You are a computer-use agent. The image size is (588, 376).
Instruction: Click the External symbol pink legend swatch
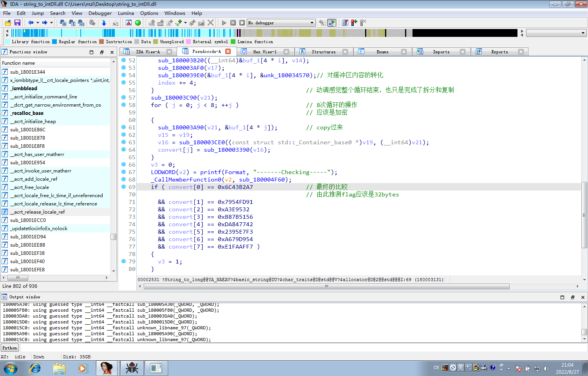189,42
